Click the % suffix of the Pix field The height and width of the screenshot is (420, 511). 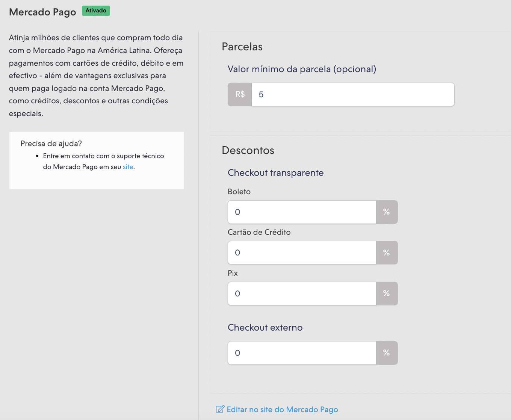[387, 293]
